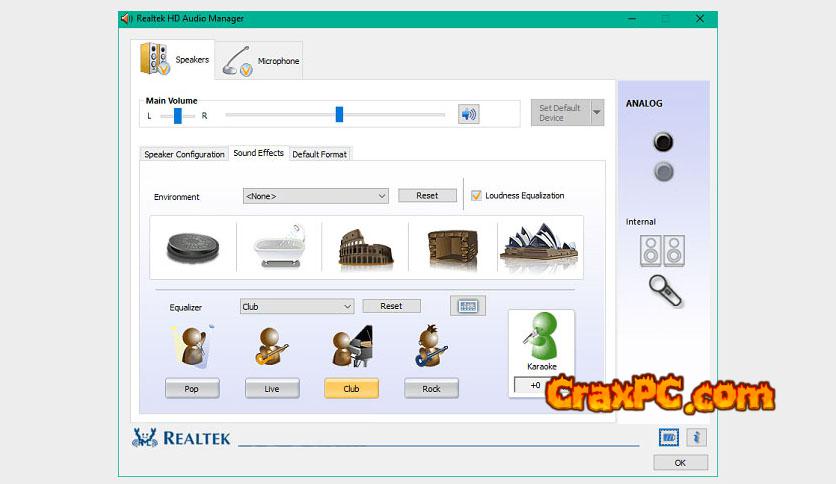Click the black analog jack connector
836x484 pixels.
(663, 142)
